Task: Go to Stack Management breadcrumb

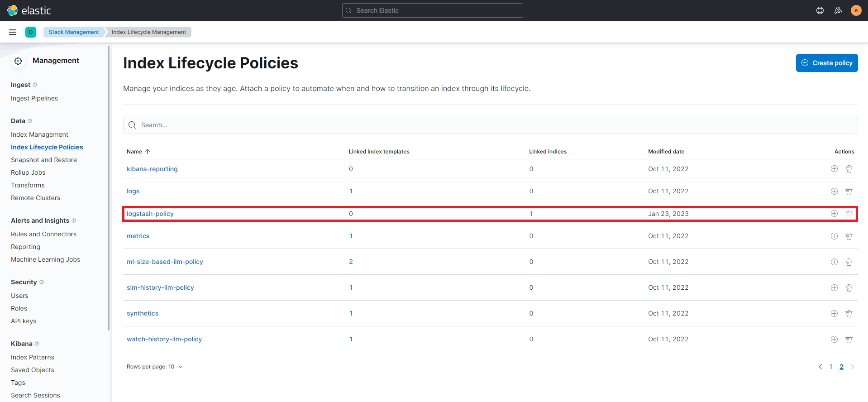Action: point(74,32)
